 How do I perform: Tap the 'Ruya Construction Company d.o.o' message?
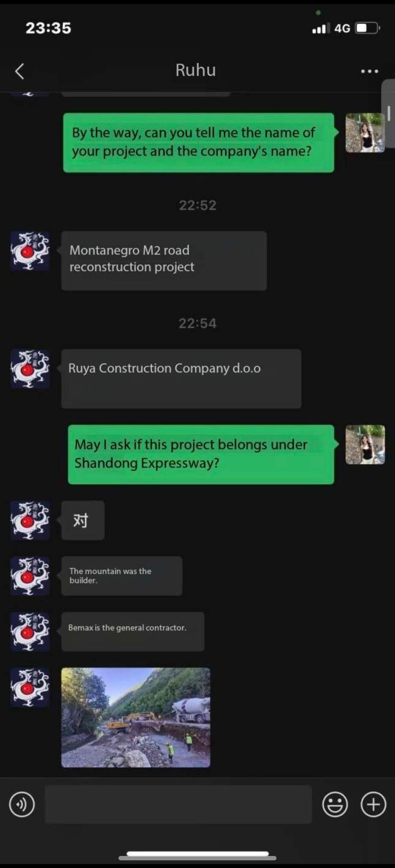181,378
